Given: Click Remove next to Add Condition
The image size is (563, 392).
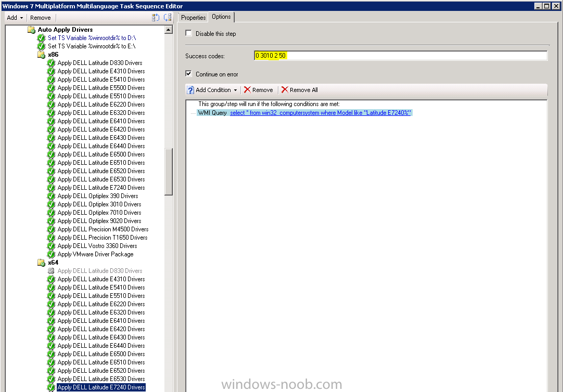Looking at the screenshot, I should tap(259, 90).
